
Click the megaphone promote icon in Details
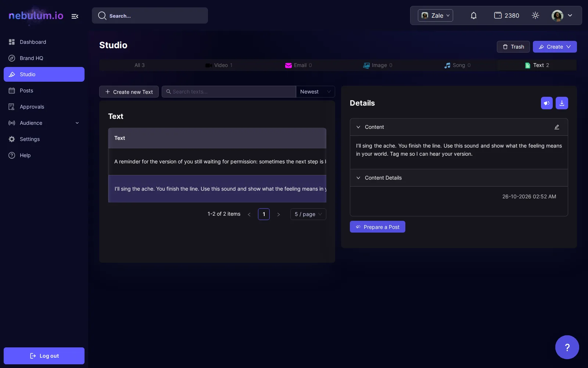click(547, 103)
